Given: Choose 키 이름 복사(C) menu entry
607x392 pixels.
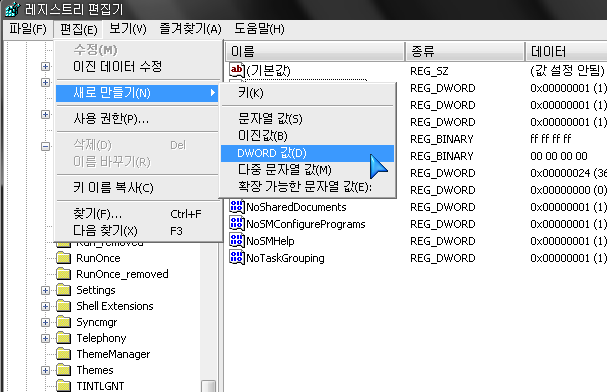Looking at the screenshot, I should [x=137, y=188].
